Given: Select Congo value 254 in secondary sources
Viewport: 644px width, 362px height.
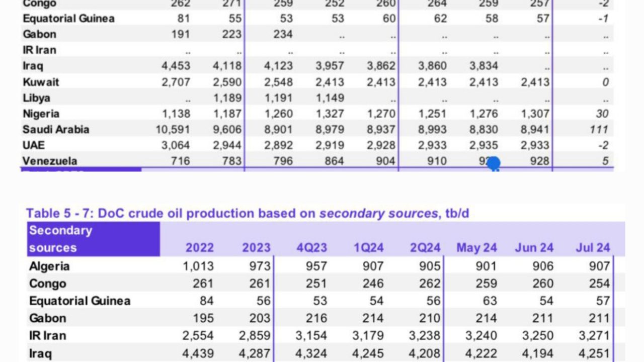Looking at the screenshot, I should (599, 284).
